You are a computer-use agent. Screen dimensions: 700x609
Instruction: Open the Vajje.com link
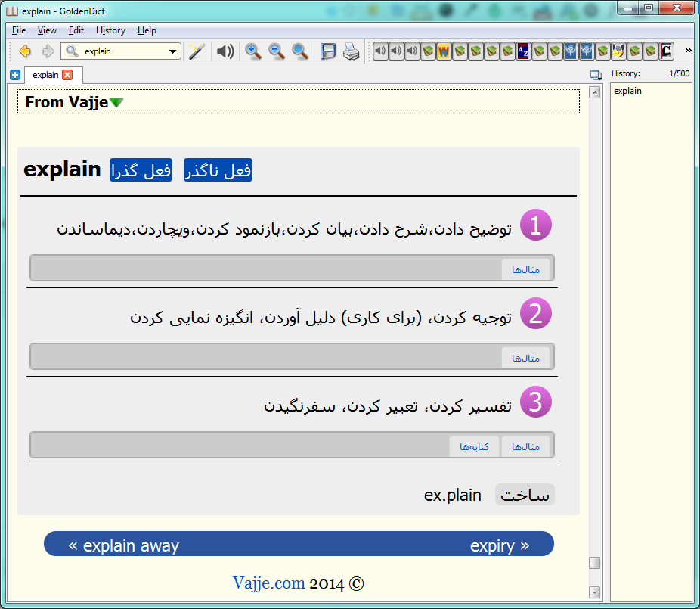tap(268, 583)
